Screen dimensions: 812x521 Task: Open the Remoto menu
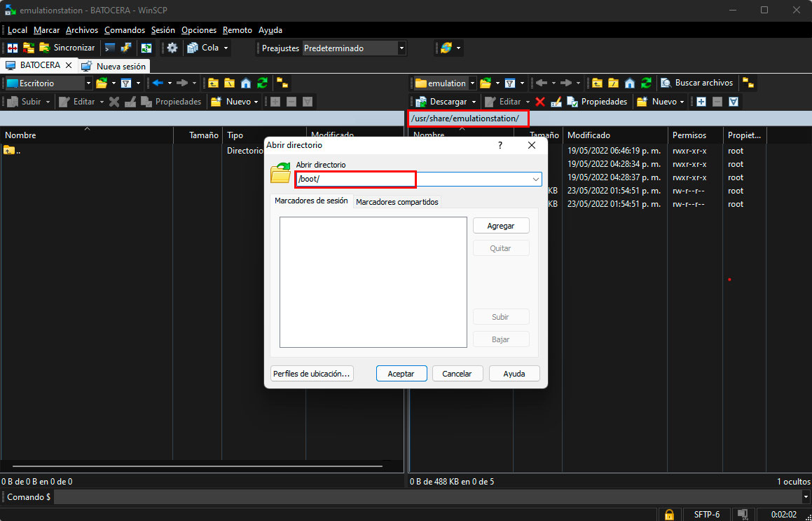(238, 30)
